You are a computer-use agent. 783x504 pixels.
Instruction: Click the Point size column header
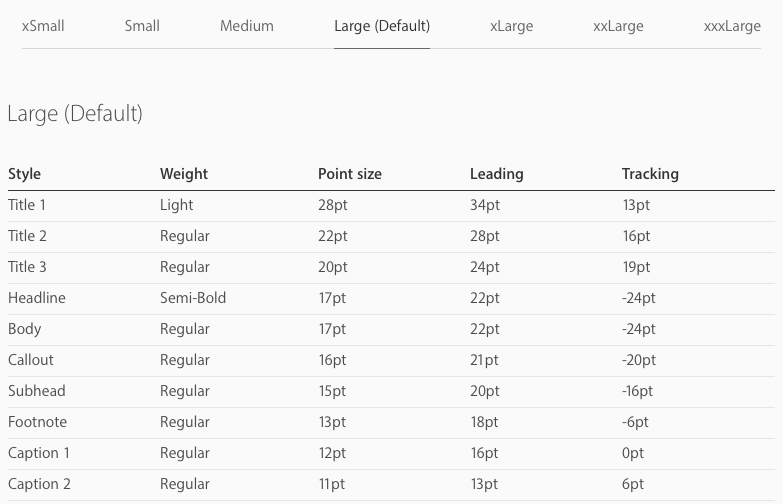click(x=350, y=174)
